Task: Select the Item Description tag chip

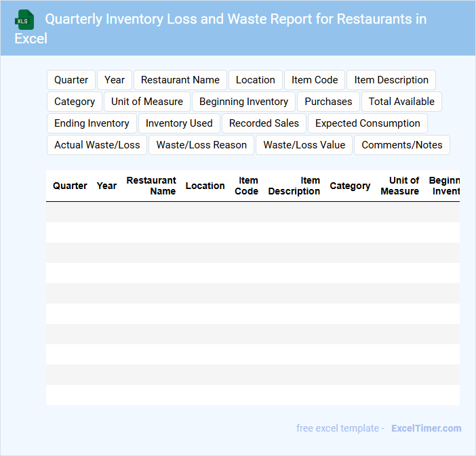Action: pyautogui.click(x=391, y=80)
